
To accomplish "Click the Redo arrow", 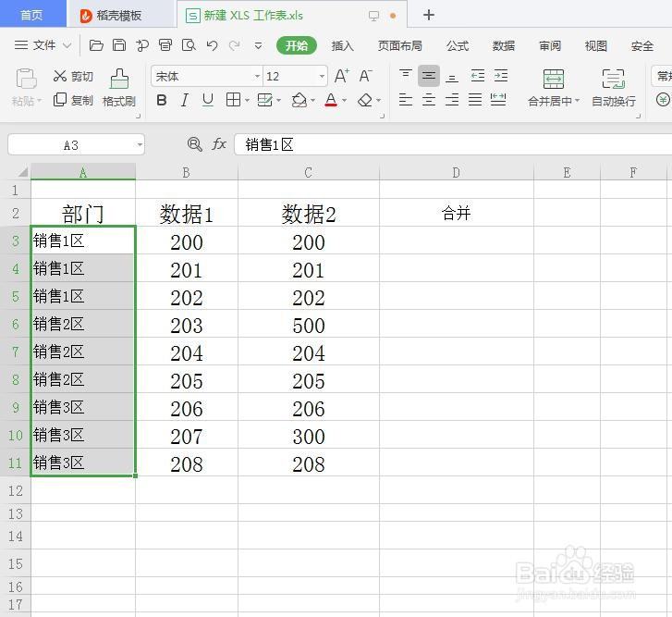I will (235, 45).
